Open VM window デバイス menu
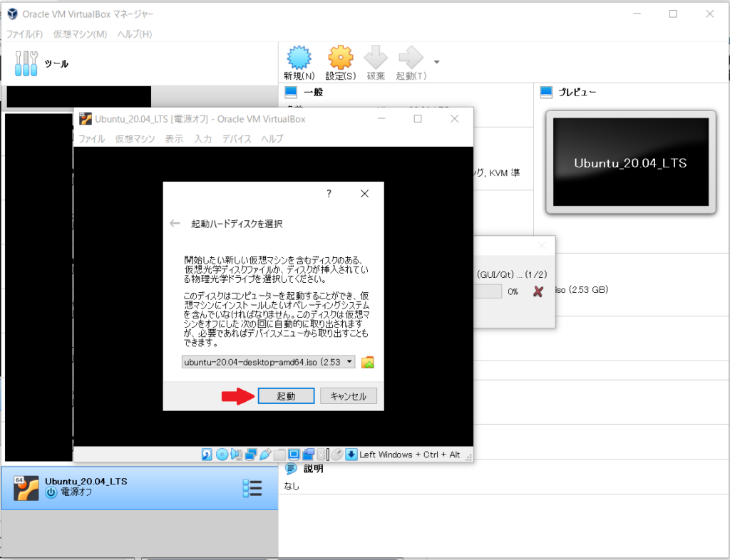The height and width of the screenshot is (560, 730). click(237, 139)
